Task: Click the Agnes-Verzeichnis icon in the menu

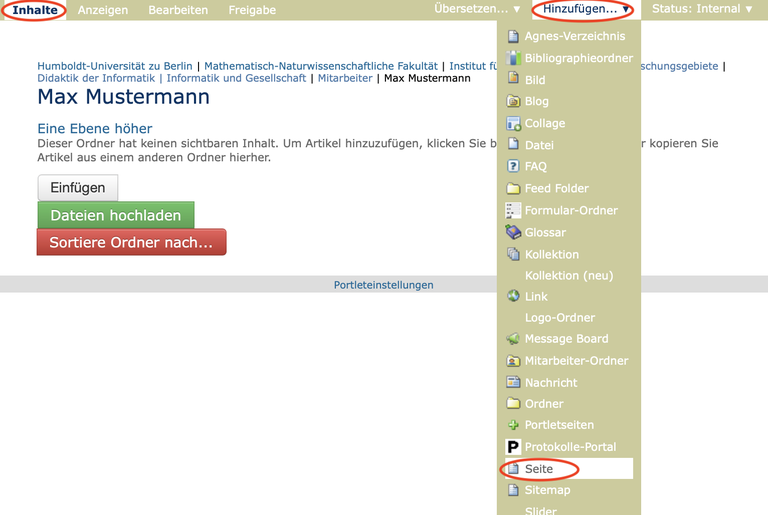Action: point(513,36)
